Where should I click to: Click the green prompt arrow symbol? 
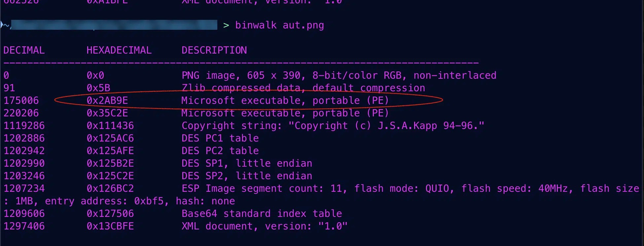226,25
